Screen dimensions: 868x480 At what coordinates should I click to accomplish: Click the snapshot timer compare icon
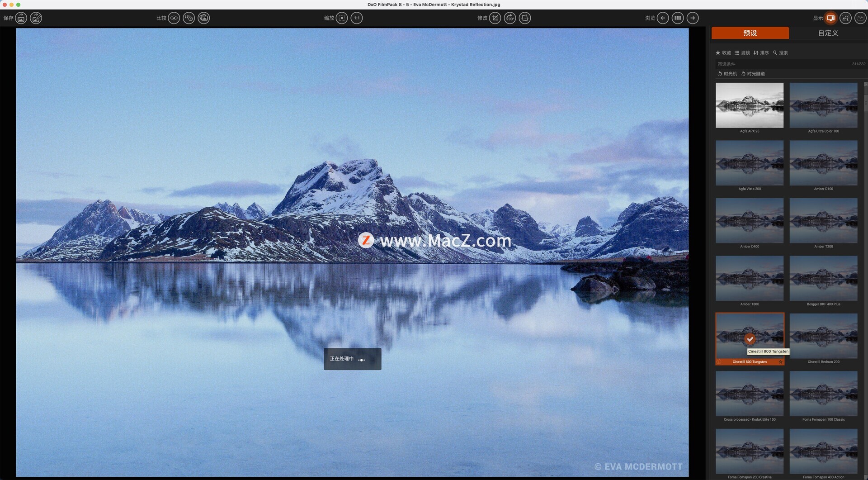pyautogui.click(x=189, y=18)
